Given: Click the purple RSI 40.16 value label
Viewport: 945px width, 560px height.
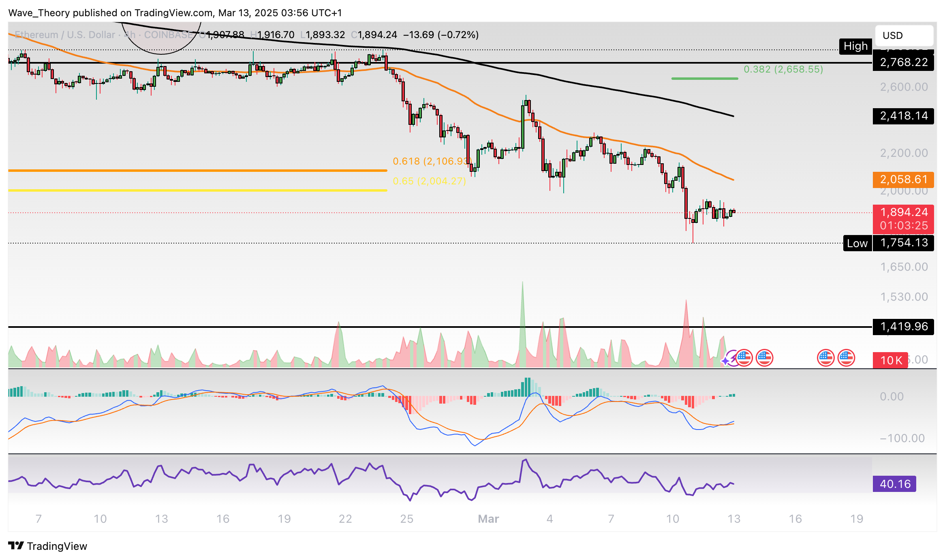Looking at the screenshot, I should [894, 484].
